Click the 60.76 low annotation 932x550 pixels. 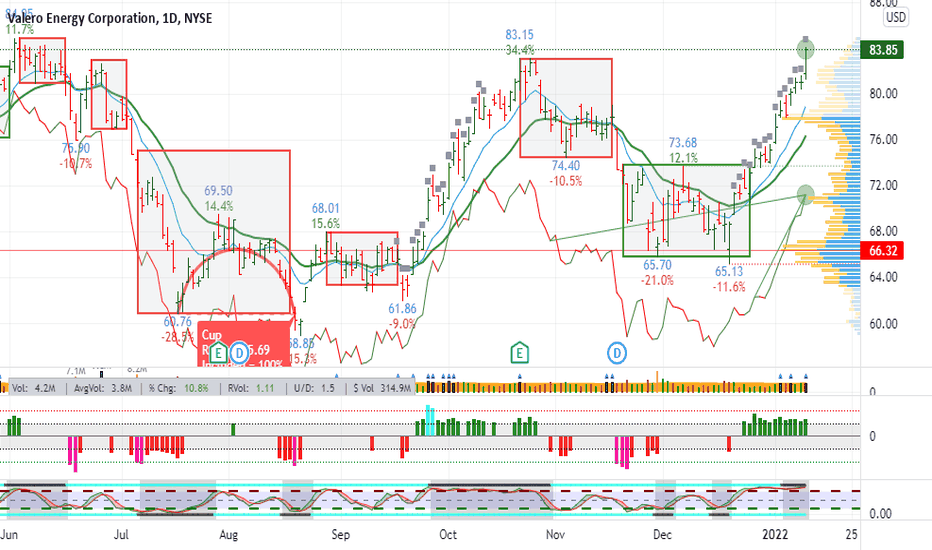pyautogui.click(x=178, y=322)
